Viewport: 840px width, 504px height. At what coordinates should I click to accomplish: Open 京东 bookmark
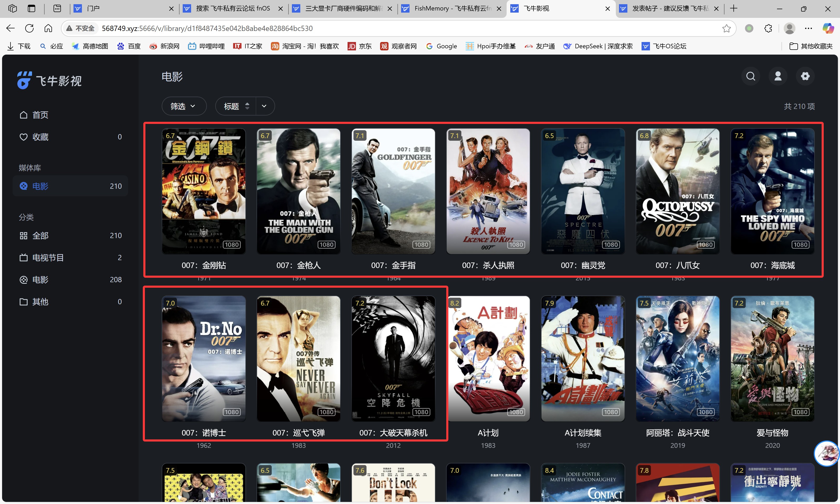[x=360, y=46]
